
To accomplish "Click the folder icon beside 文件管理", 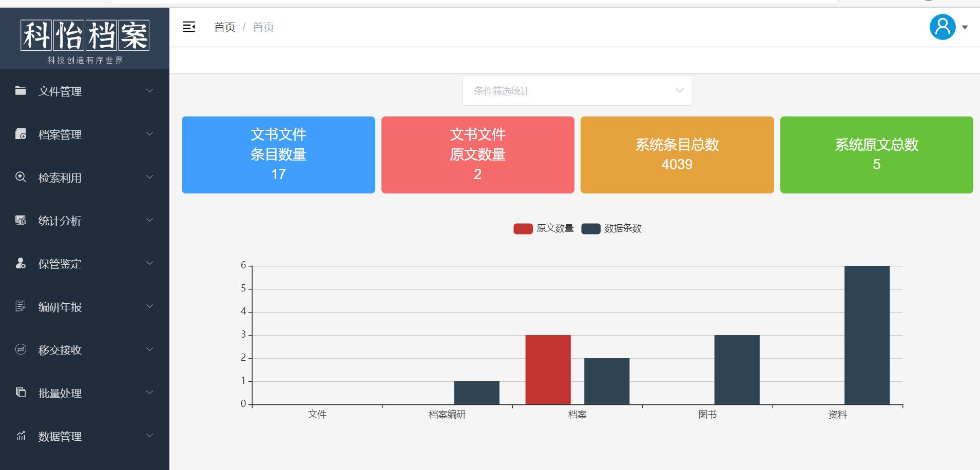I will (x=21, y=91).
